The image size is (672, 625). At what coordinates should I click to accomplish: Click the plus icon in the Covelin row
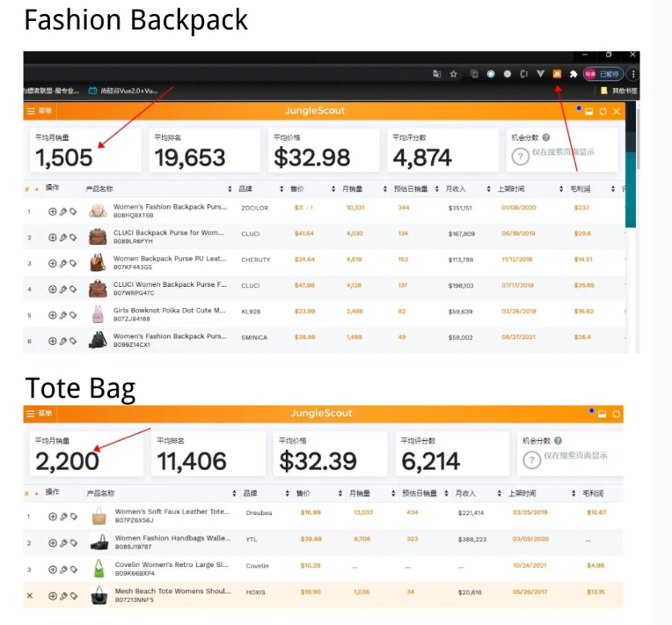53,570
